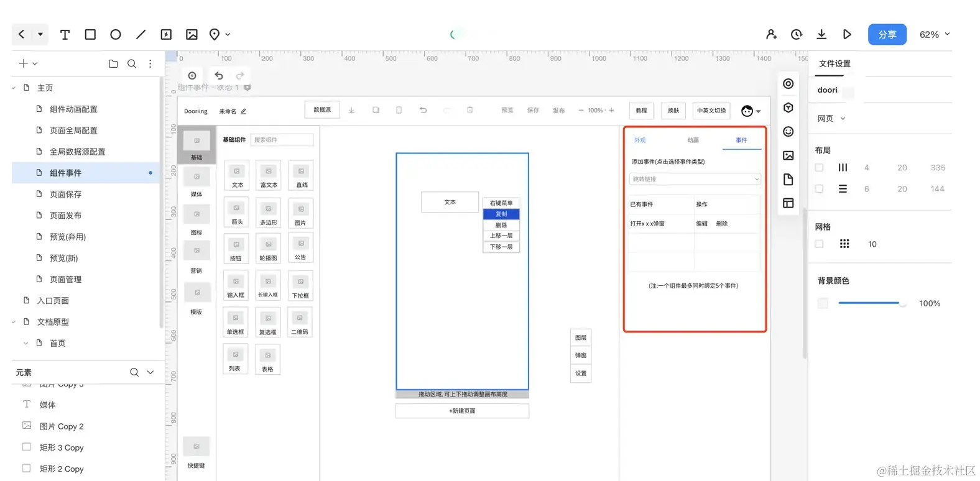Open the image assets icon in right rail

pos(788,155)
